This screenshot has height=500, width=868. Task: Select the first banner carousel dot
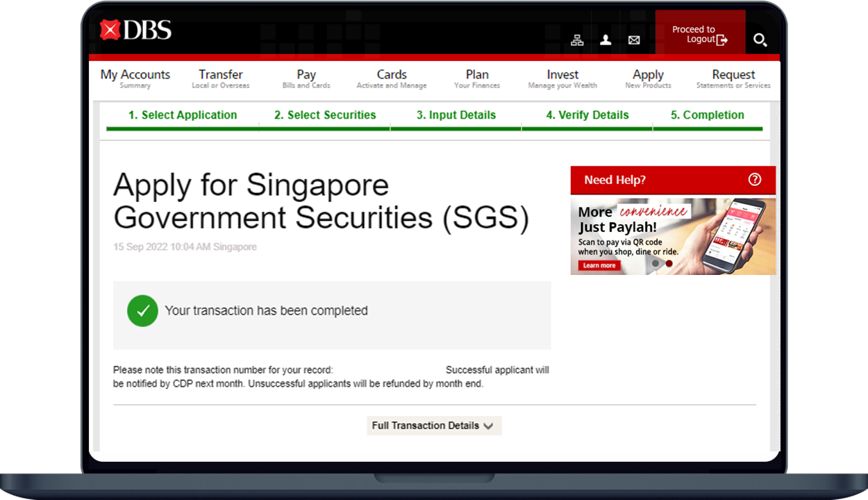(x=656, y=264)
